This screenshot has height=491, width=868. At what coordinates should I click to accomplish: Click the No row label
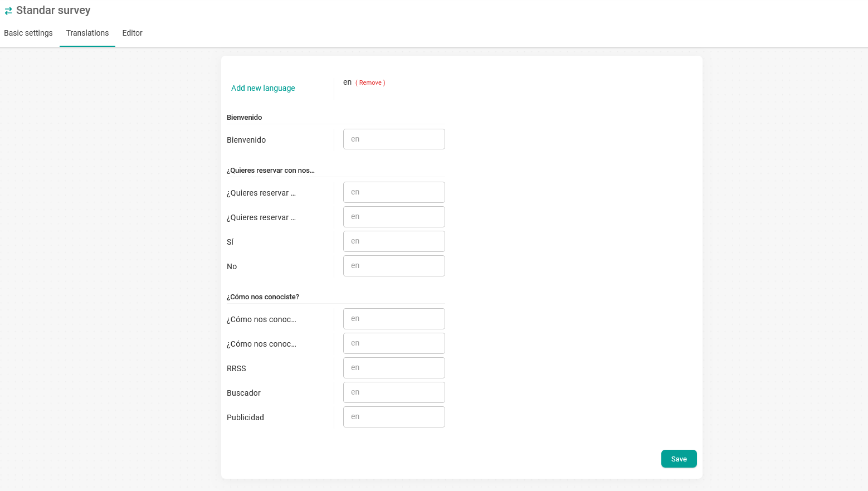pos(232,266)
